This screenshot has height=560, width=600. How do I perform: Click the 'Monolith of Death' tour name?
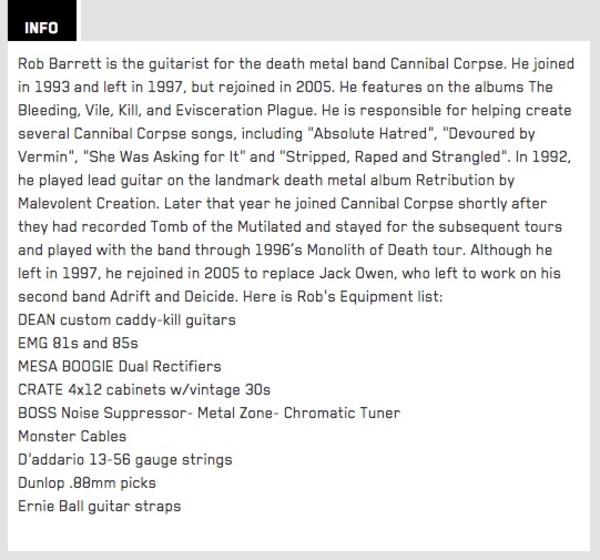tap(368, 250)
